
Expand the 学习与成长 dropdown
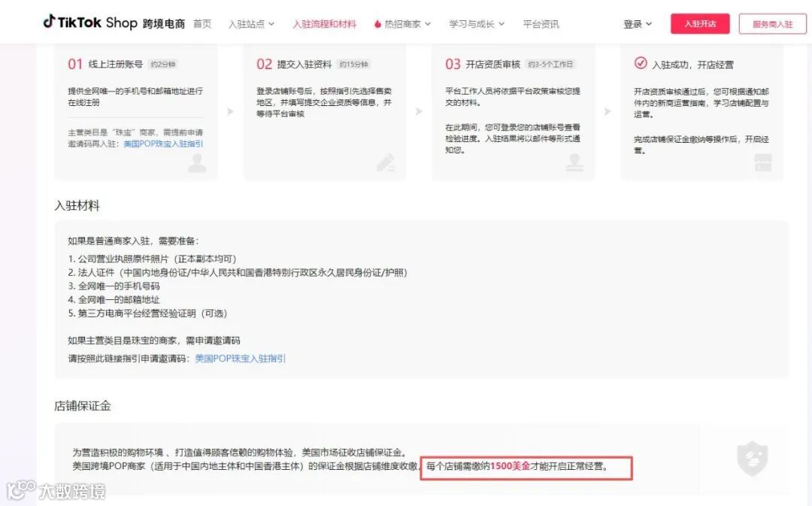coord(477,24)
